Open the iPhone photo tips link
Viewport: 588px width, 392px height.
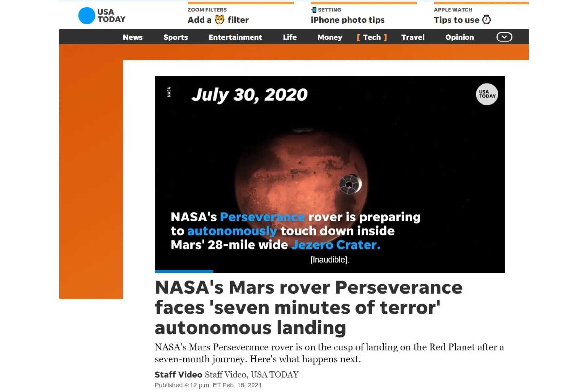pyautogui.click(x=348, y=20)
